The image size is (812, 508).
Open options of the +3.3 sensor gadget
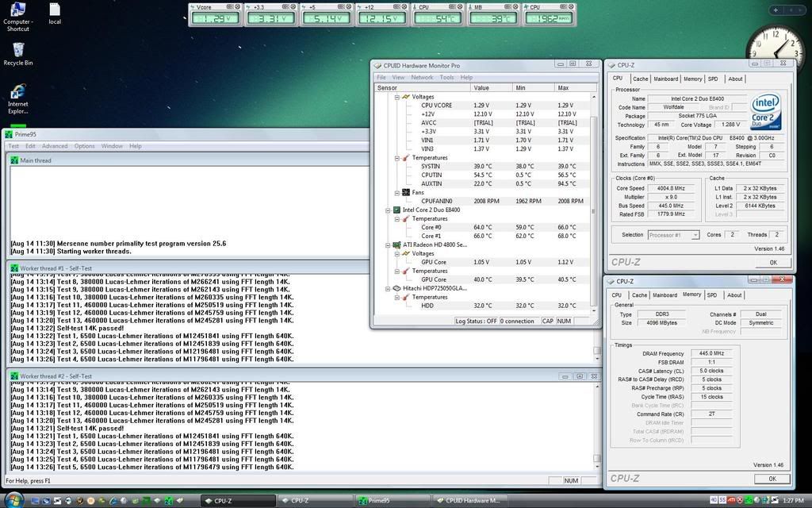pyautogui.click(x=285, y=6)
